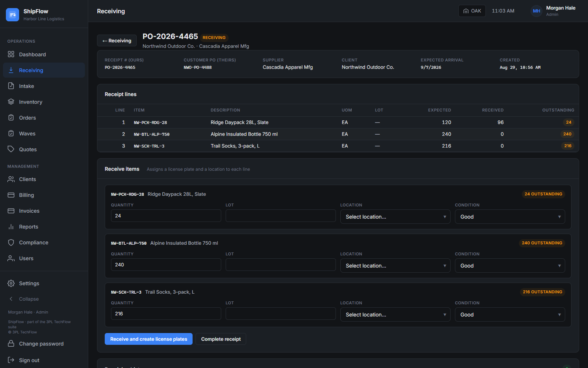Click the Intake document icon
The image size is (588, 368).
coord(11,86)
